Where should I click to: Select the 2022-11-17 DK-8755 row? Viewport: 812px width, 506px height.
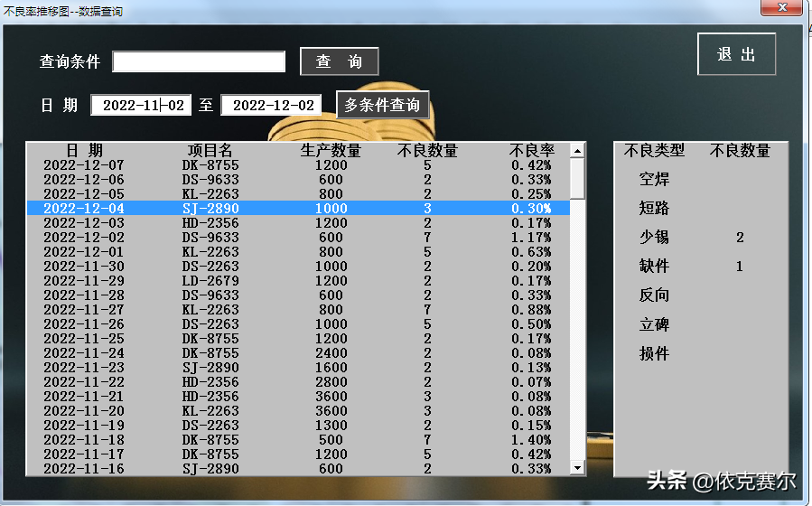[x=298, y=454]
